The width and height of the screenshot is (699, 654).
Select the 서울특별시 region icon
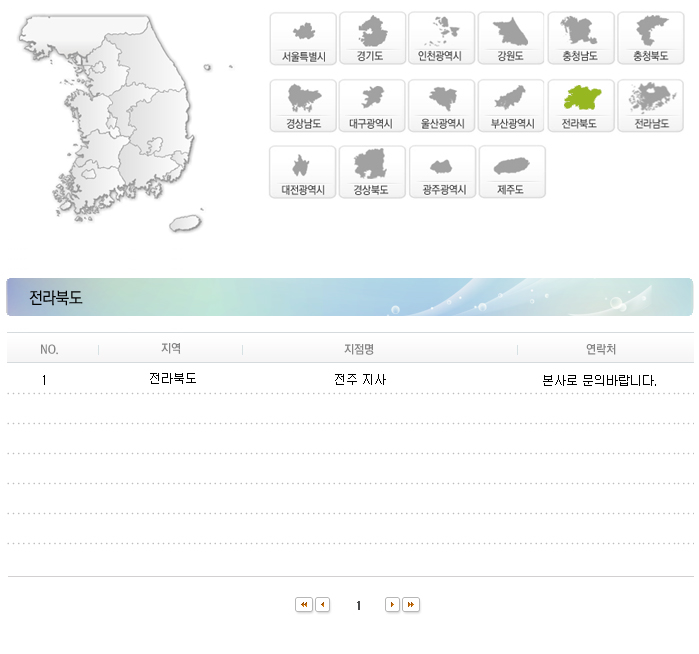[303, 39]
